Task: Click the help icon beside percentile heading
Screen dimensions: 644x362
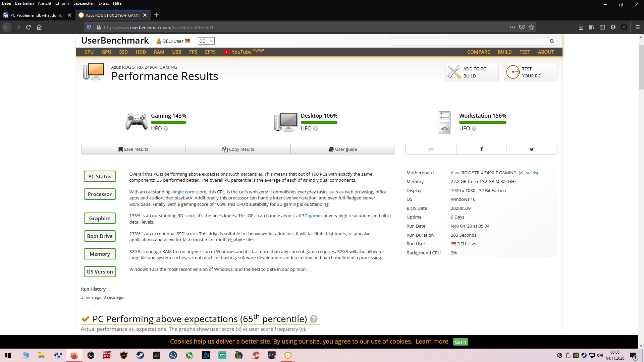Action: tap(314, 319)
